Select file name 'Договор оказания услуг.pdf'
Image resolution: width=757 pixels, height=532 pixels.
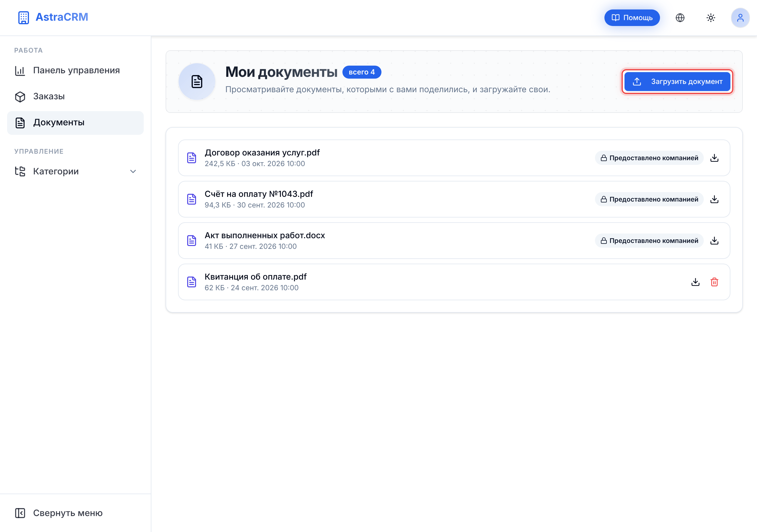(262, 153)
